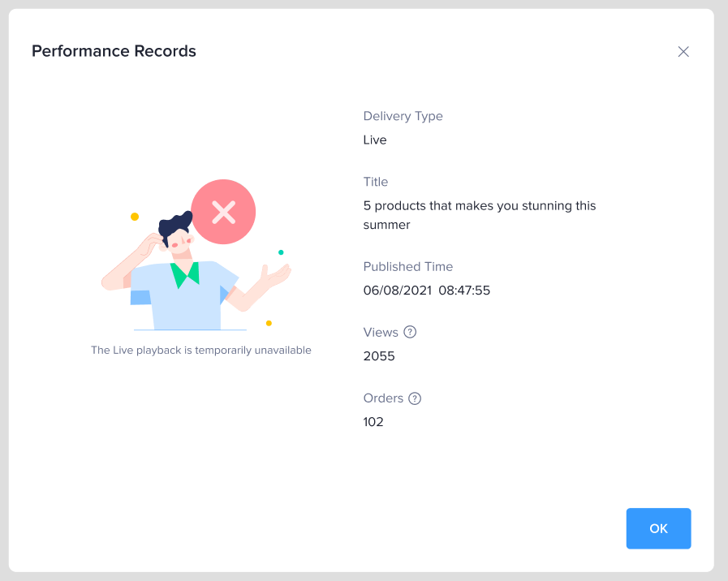Click the red error badge on the illustration
Image resolution: width=728 pixels, height=581 pixels.
click(222, 212)
